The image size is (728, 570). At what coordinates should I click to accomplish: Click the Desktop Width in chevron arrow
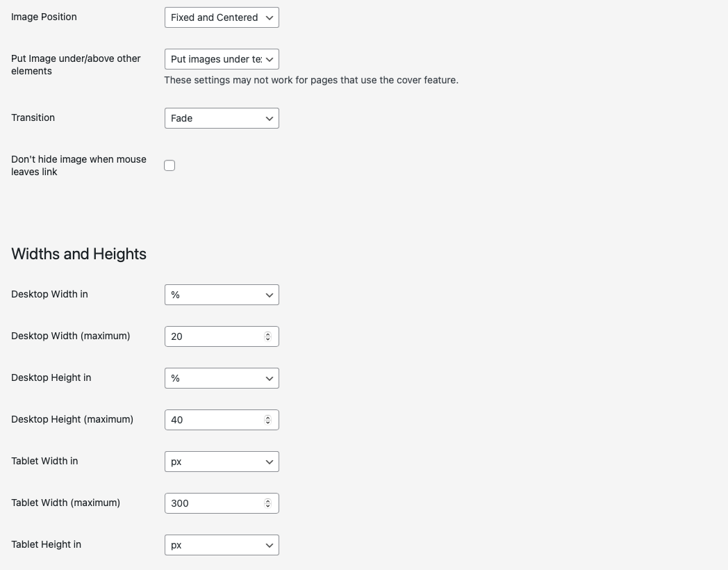click(270, 295)
